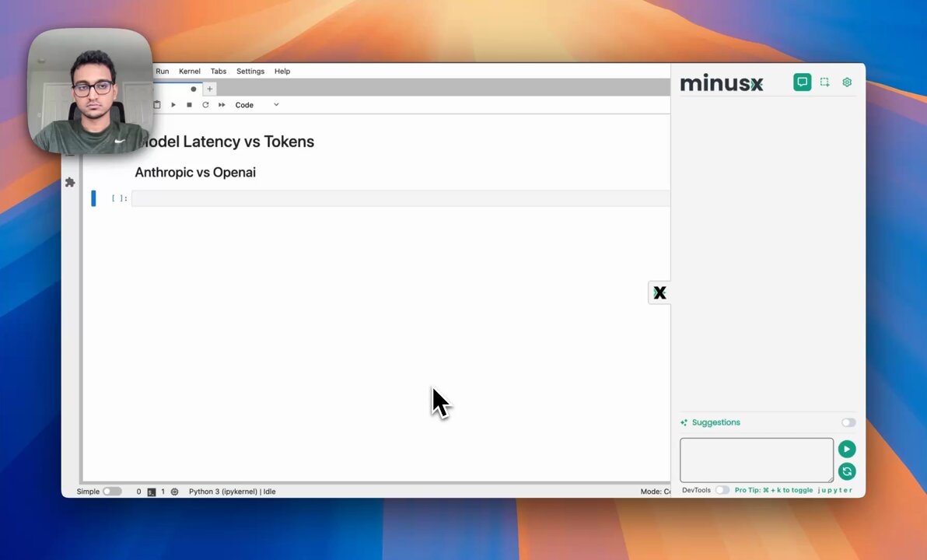927x560 pixels.
Task: Toggle the Suggestions switch
Action: pos(848,422)
